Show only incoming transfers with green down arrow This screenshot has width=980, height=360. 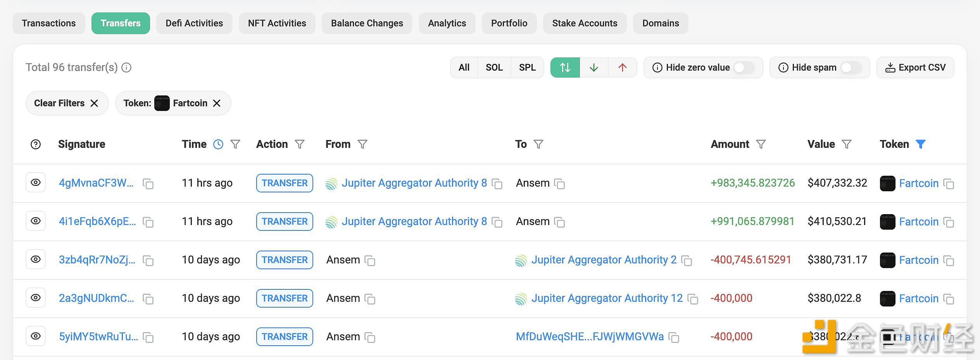click(594, 67)
